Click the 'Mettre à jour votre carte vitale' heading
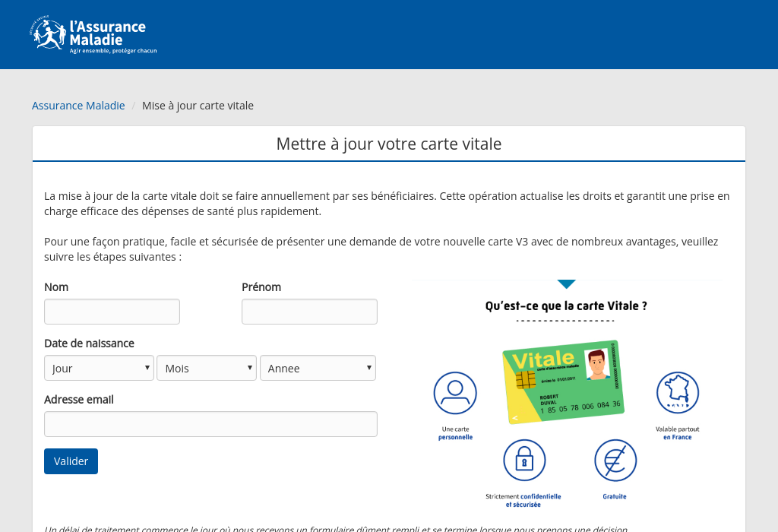 point(388,144)
